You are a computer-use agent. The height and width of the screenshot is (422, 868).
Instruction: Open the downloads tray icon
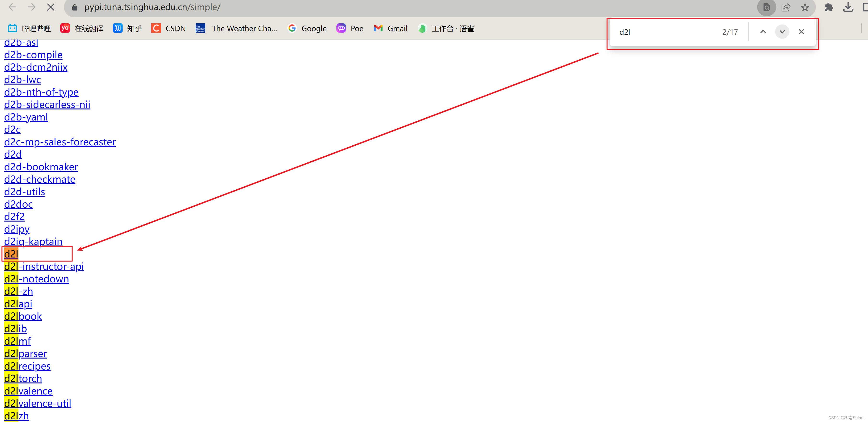click(848, 7)
